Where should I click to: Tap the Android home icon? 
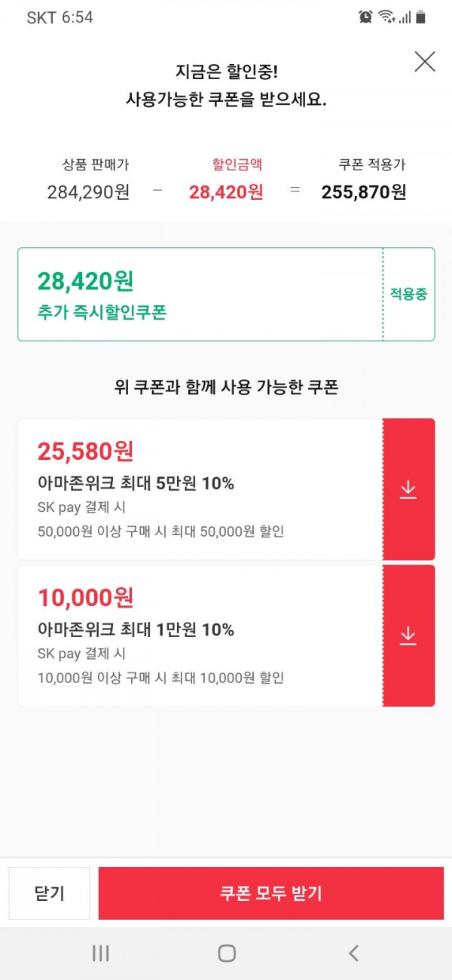click(x=227, y=953)
